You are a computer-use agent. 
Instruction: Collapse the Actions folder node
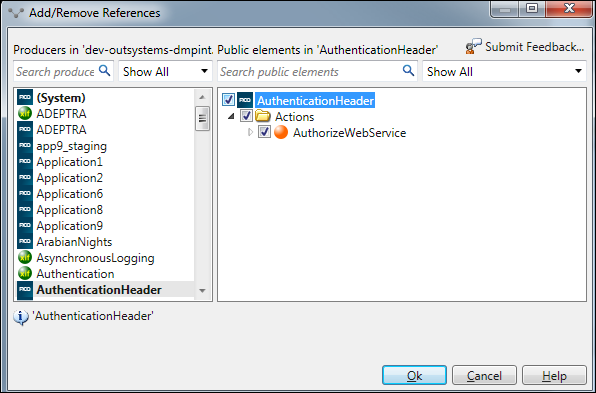pyautogui.click(x=231, y=116)
